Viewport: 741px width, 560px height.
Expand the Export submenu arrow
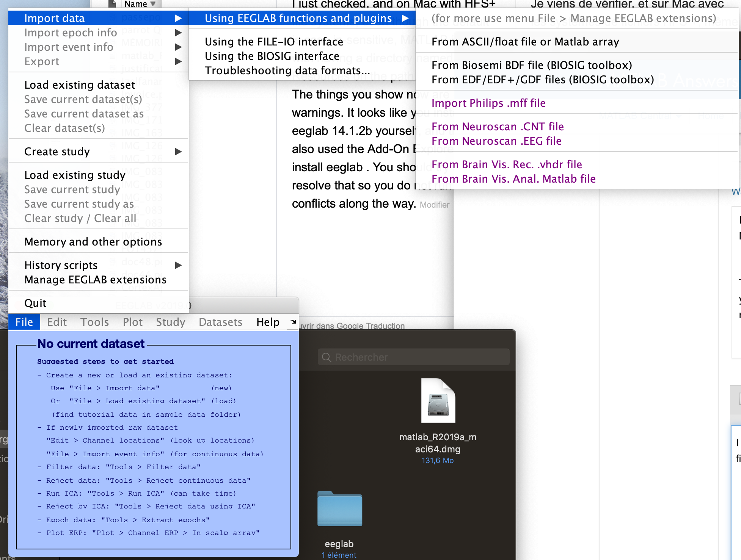click(178, 61)
